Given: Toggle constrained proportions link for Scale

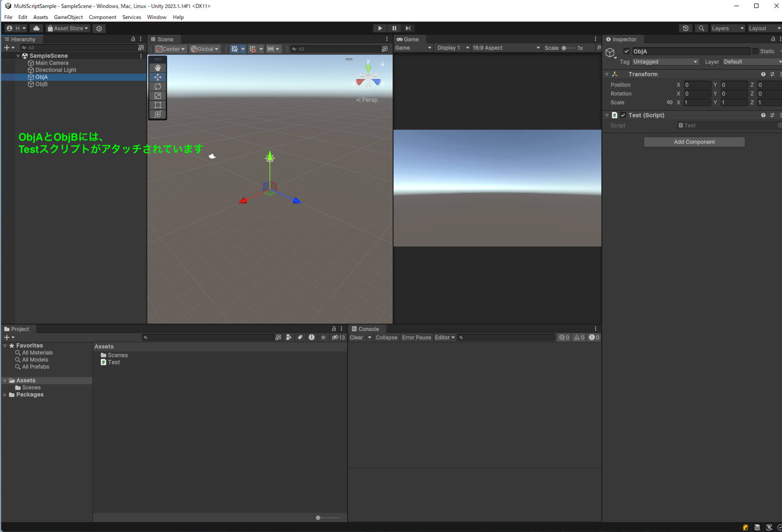Looking at the screenshot, I should pos(669,103).
